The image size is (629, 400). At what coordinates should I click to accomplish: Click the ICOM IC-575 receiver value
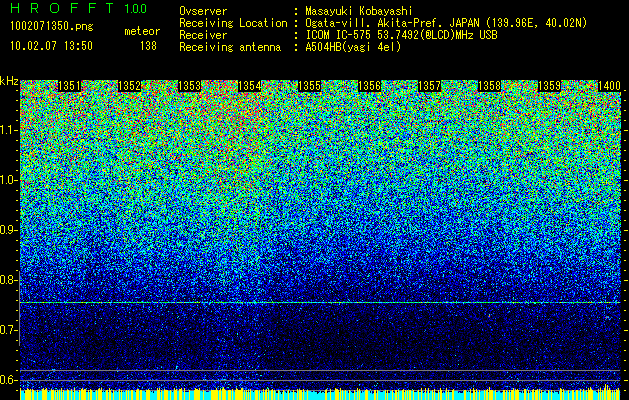coord(401,35)
